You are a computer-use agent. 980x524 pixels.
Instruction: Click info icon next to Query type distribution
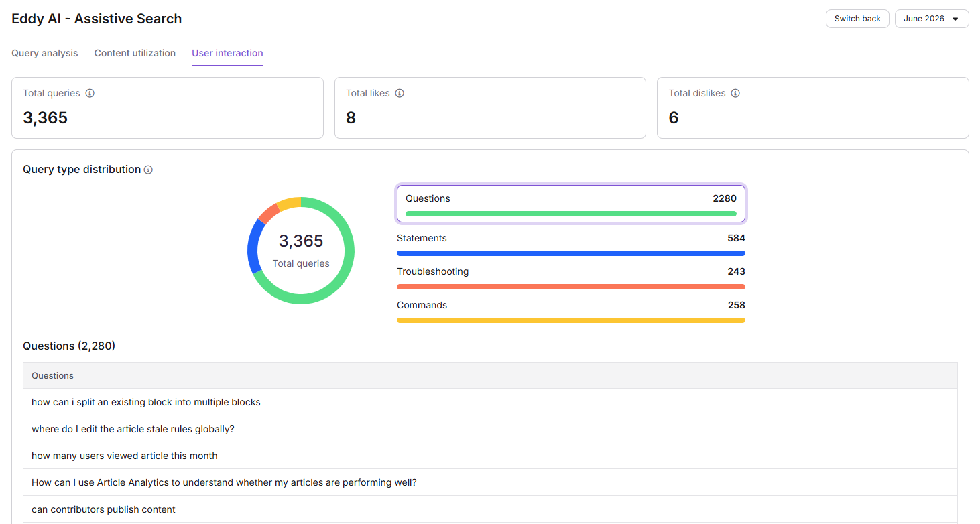(148, 170)
